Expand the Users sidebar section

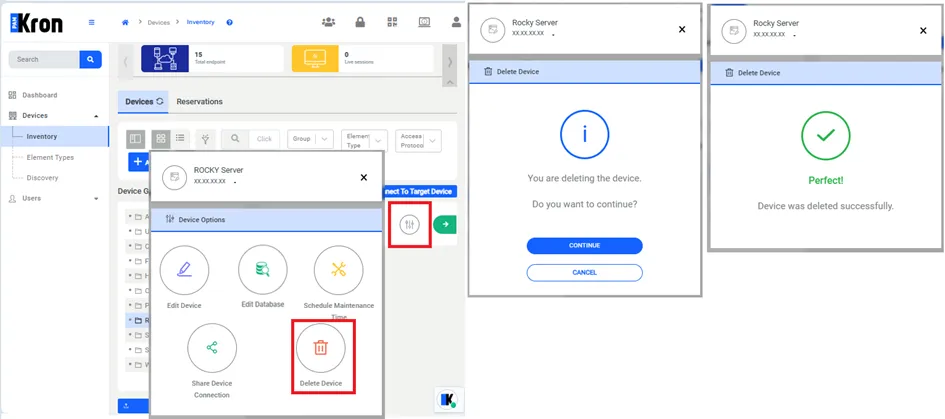96,198
